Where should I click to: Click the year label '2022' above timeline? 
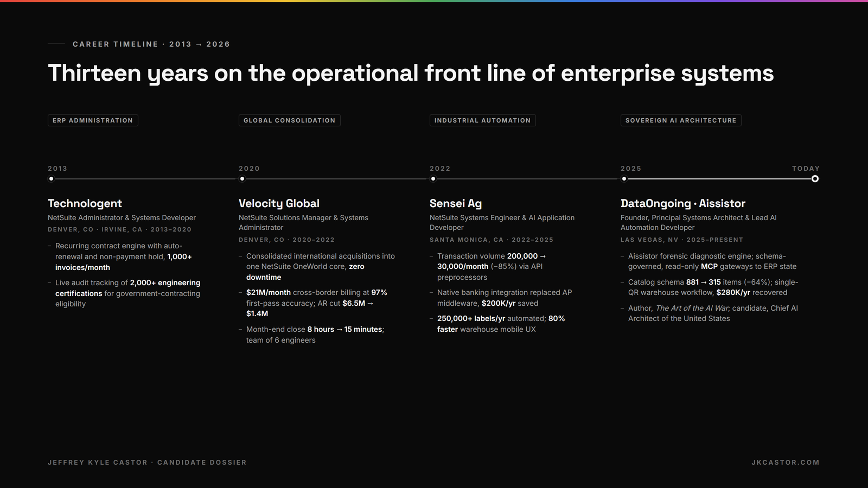[440, 169]
